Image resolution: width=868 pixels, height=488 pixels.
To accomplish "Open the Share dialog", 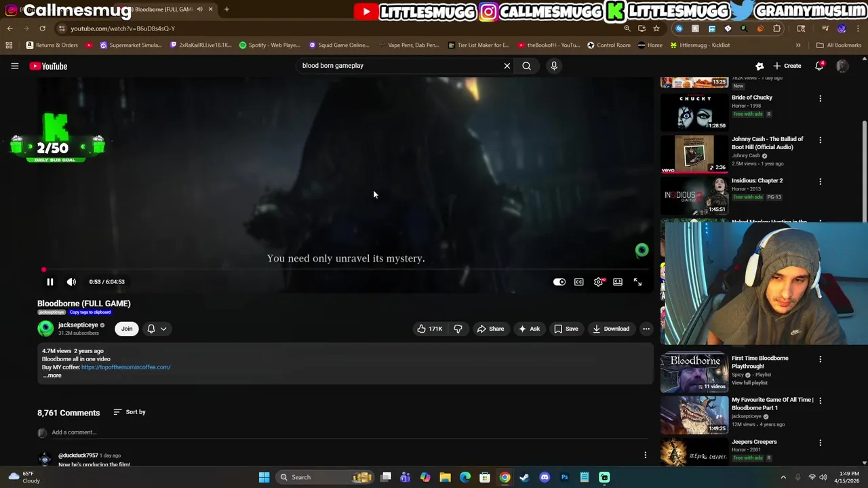I will click(x=490, y=329).
